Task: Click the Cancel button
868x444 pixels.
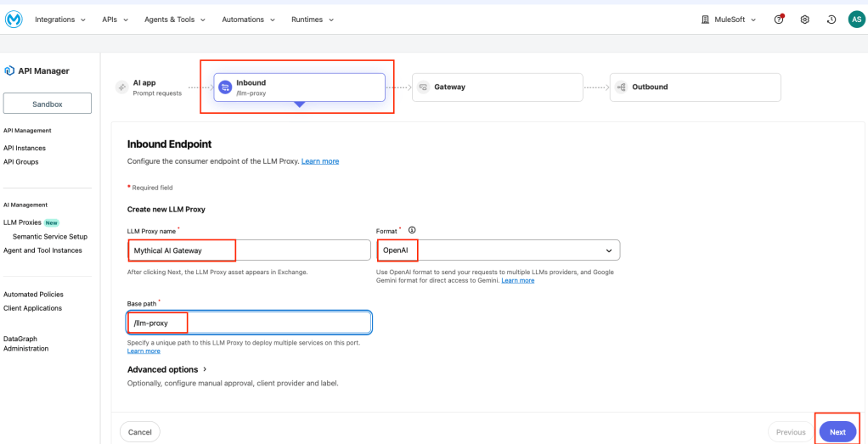Action: pyautogui.click(x=140, y=432)
